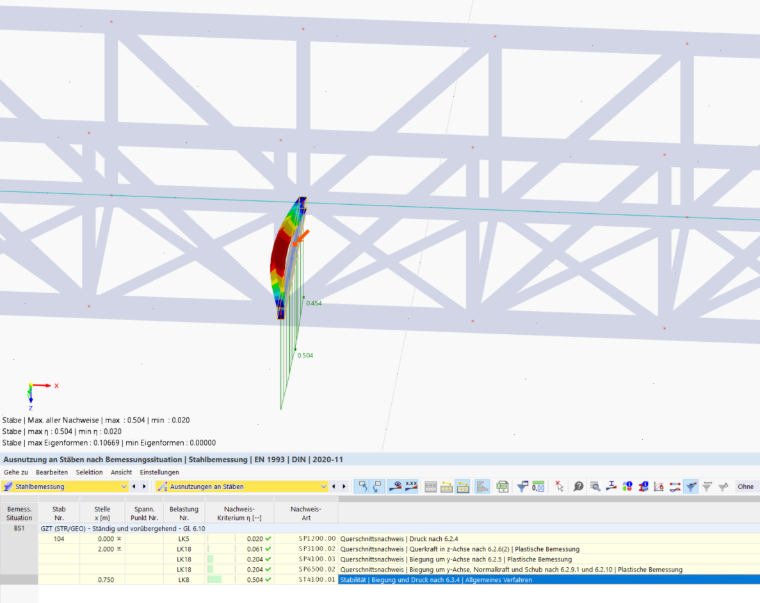Click the 0.504 label in the model view
Screen dimensions: 760x603
coord(305,355)
